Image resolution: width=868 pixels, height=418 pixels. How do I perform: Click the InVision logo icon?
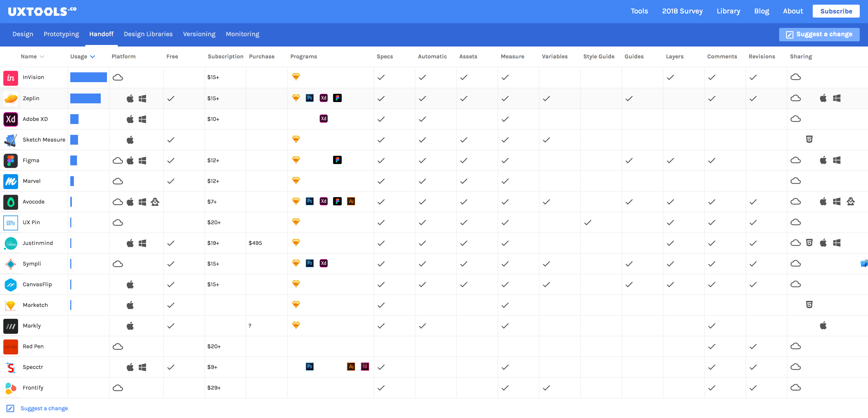point(10,78)
